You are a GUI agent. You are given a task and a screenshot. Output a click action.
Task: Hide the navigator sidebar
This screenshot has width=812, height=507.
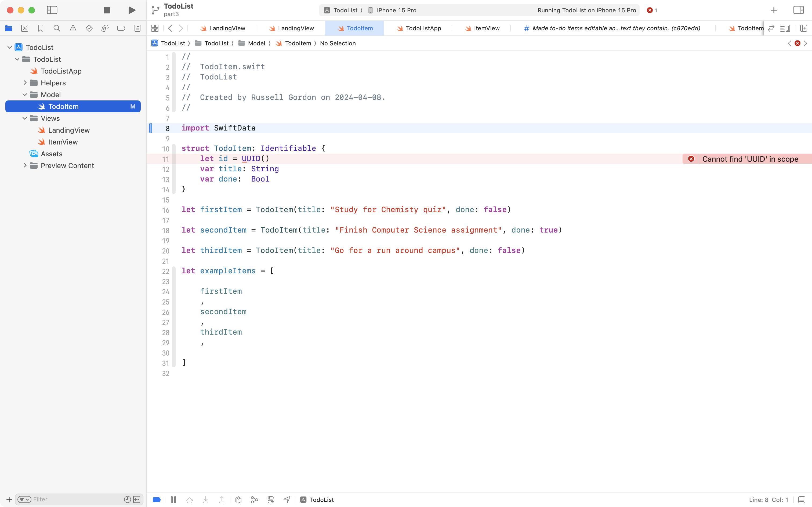[52, 10]
